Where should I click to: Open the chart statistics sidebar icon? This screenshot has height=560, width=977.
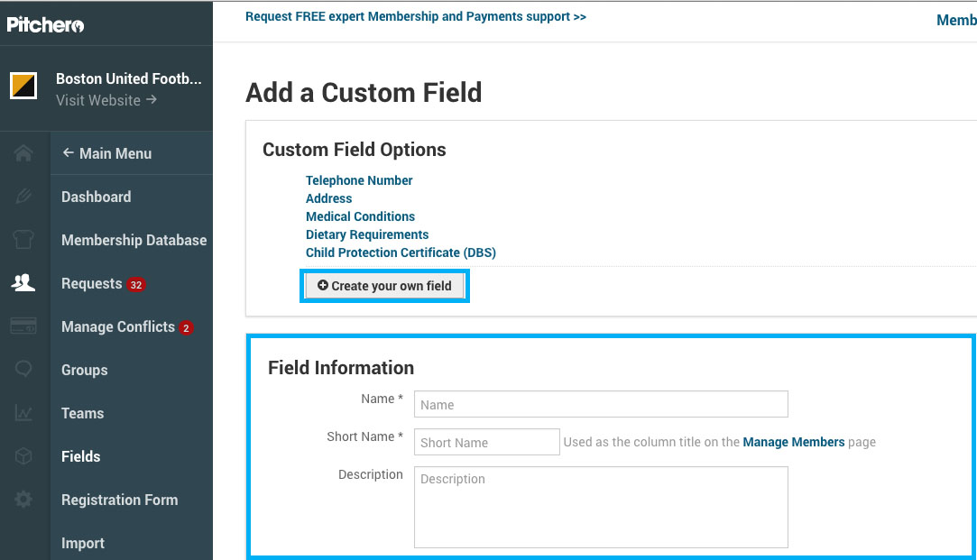click(23, 413)
